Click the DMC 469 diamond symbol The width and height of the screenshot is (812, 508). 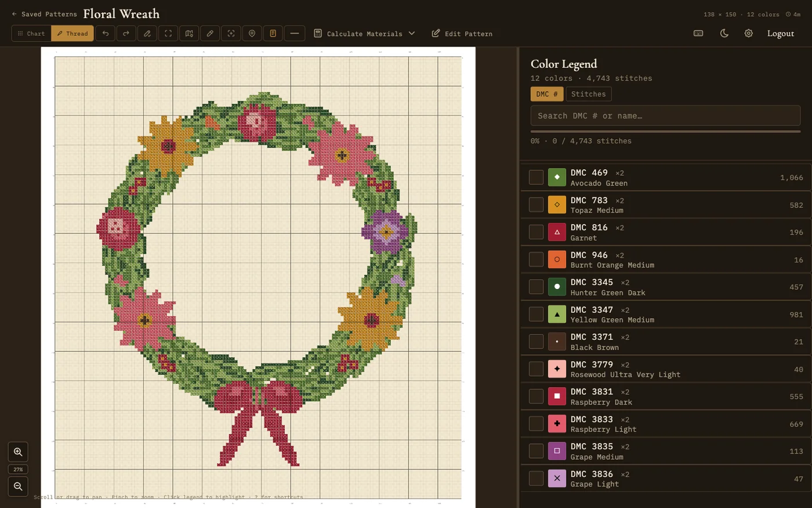click(x=557, y=177)
